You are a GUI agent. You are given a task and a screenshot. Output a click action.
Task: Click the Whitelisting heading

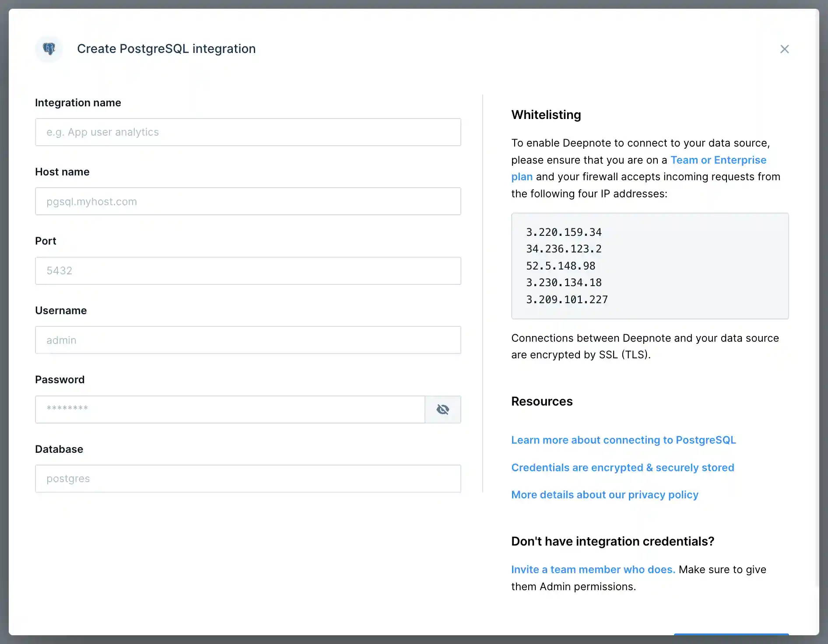pos(546,115)
